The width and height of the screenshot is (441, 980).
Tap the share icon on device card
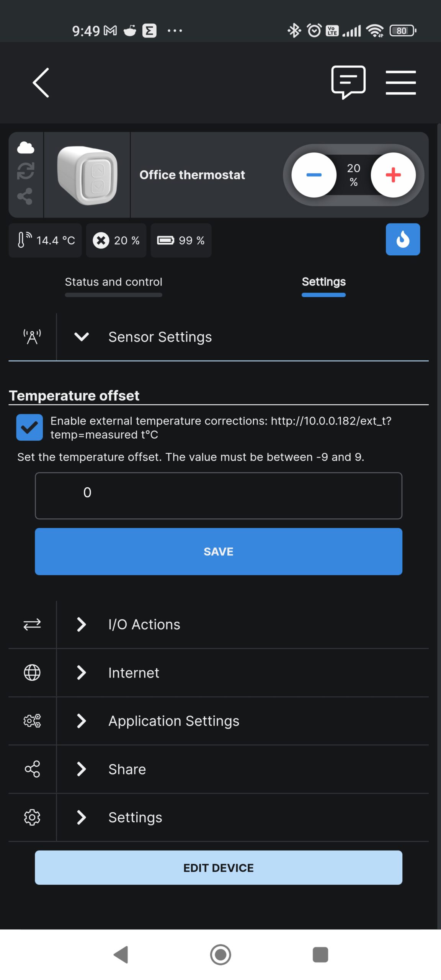click(x=25, y=196)
